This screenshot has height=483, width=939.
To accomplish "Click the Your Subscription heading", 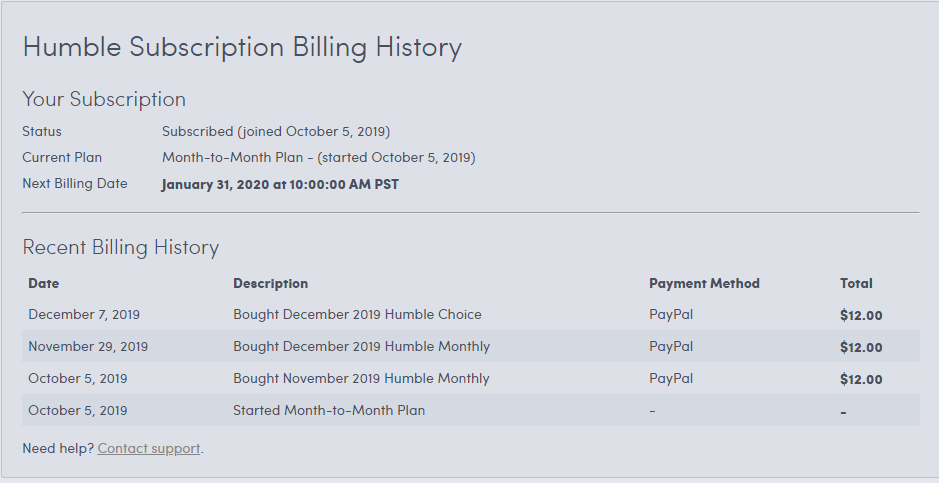I will click(104, 99).
